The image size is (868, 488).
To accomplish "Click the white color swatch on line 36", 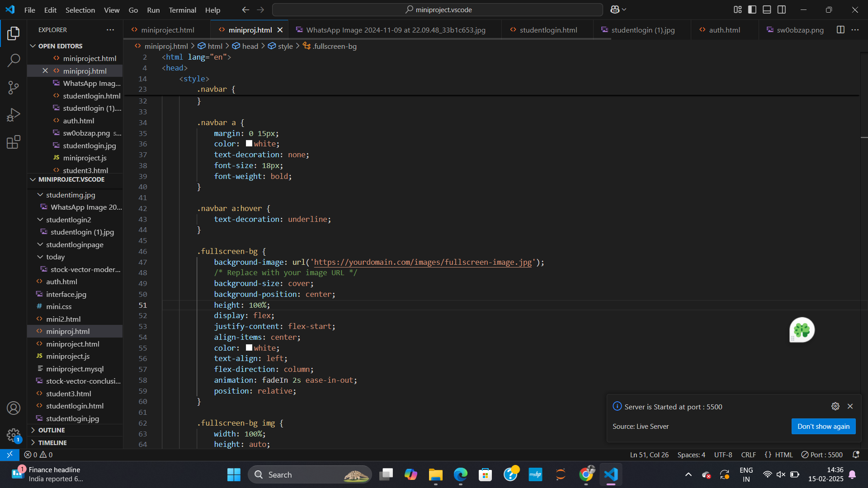I will (x=249, y=144).
